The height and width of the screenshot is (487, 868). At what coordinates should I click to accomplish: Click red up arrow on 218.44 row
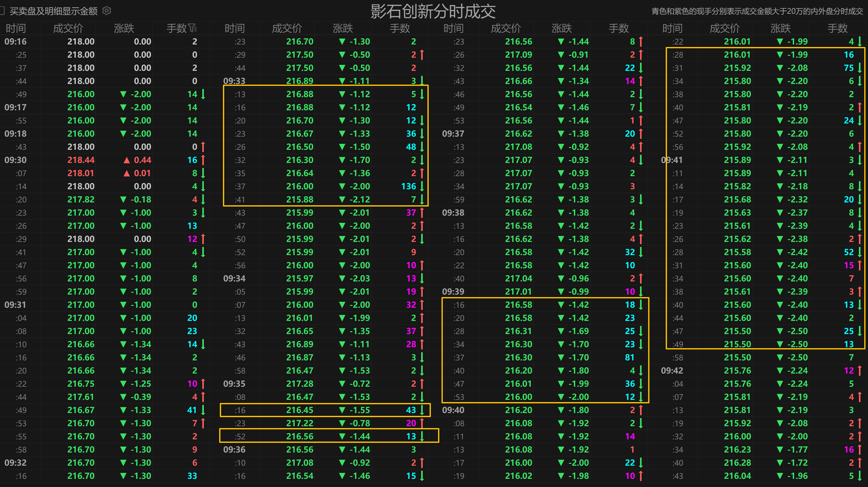pyautogui.click(x=203, y=160)
